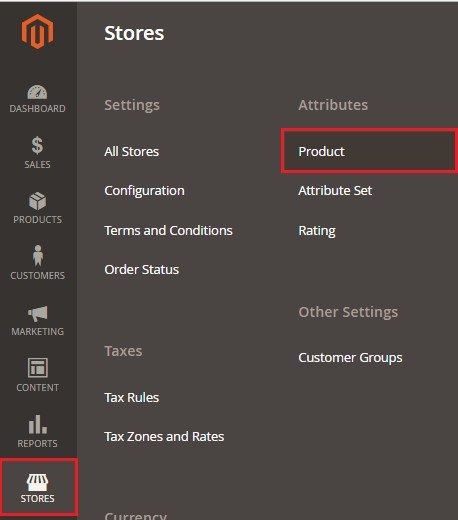Select Rating under Attributes
Screen dimensions: 458x520
tap(317, 231)
